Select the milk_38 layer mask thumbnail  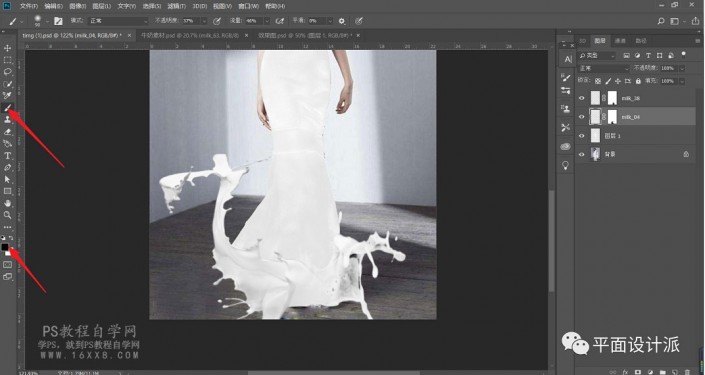coord(612,98)
